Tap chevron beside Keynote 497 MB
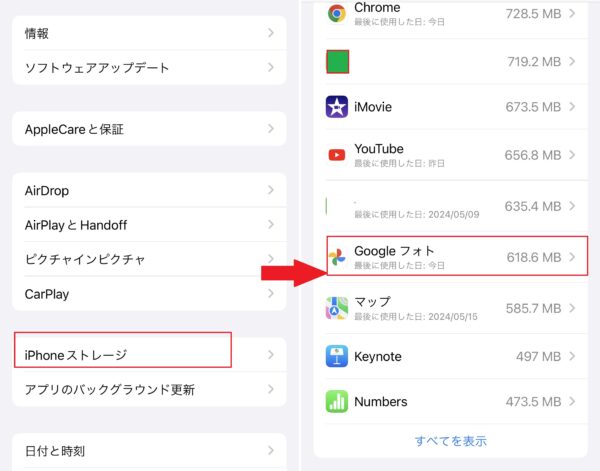Viewport: 600px width, 471px height. [x=572, y=356]
